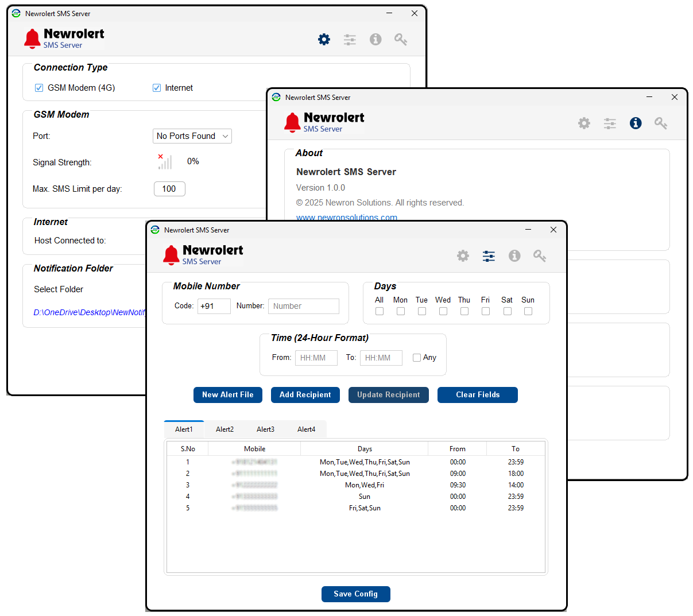Select the info icon in the About window
Screen dimensions: 693x616
636,123
